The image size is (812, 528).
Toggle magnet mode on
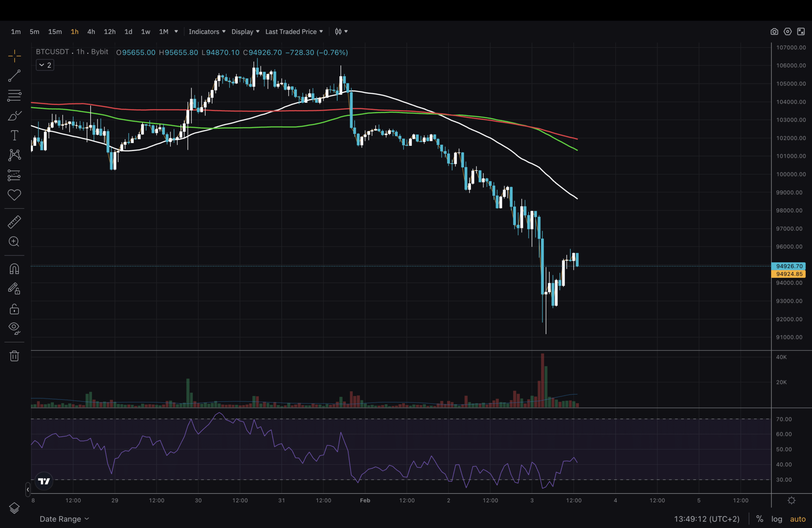click(14, 269)
